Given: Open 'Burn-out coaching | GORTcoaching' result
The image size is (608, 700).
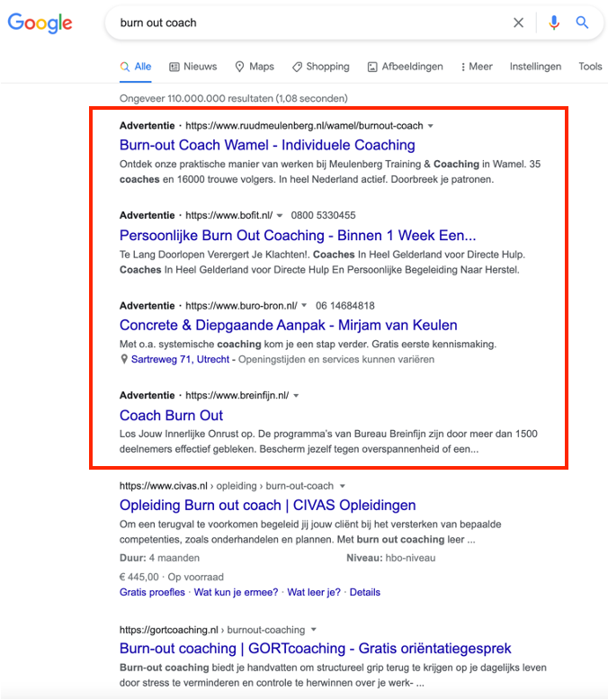Looking at the screenshot, I should tap(315, 648).
